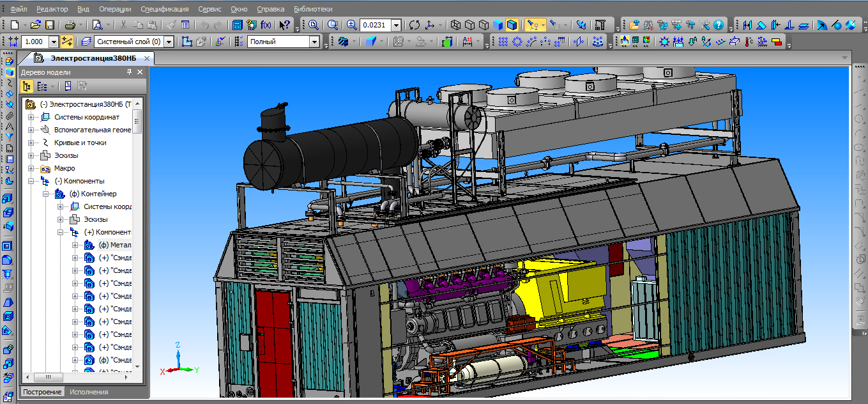
Task: Click the step value 1.000 field
Action: pos(34,42)
